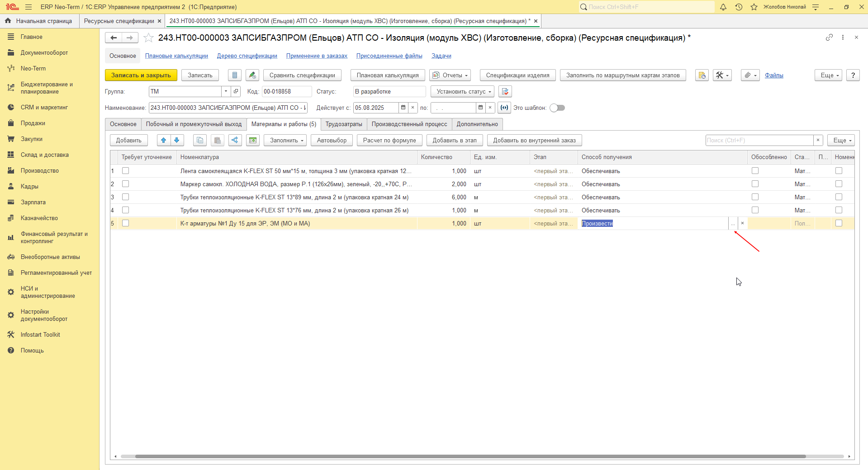Add this specification to favorites star
The width and height of the screenshot is (868, 470).
pyautogui.click(x=148, y=38)
